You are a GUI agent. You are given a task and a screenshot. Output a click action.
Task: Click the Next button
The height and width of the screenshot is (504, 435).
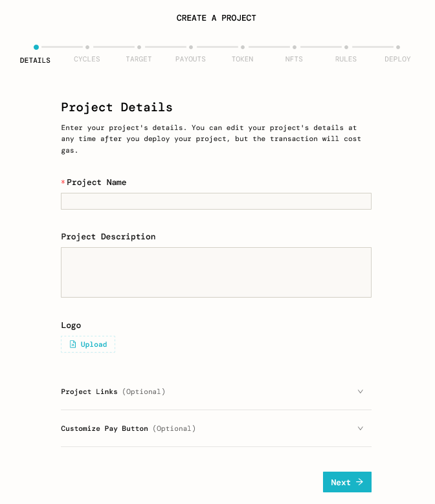click(x=347, y=482)
